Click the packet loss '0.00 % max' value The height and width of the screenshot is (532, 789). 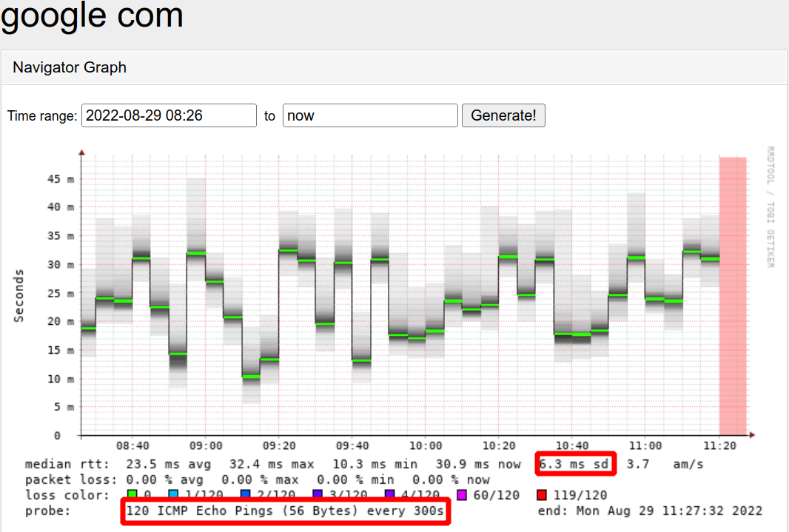260,479
